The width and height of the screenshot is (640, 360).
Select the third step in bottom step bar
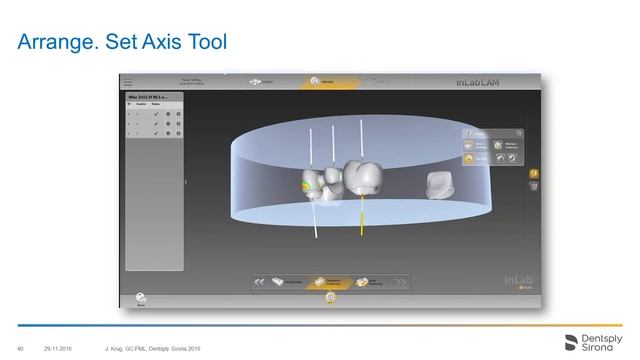(370, 282)
